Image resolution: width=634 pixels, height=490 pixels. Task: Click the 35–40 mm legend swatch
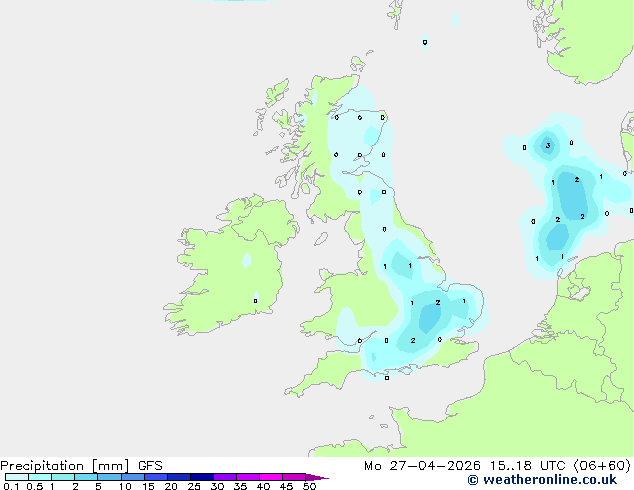[248, 477]
